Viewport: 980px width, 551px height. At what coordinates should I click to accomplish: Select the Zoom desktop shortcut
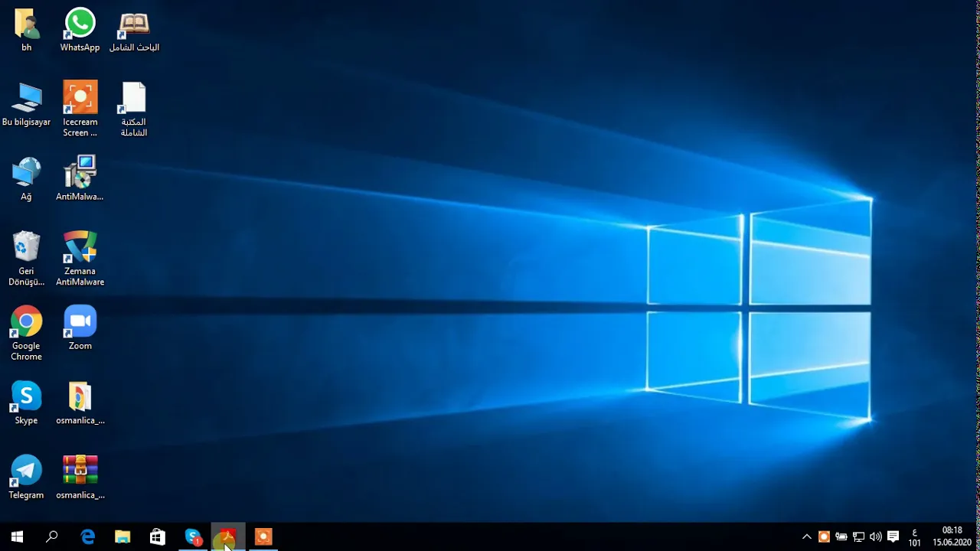pyautogui.click(x=80, y=328)
